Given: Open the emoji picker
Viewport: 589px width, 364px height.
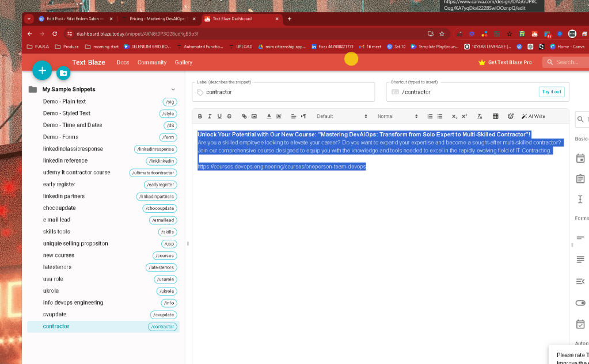Looking at the screenshot, I should 511,116.
